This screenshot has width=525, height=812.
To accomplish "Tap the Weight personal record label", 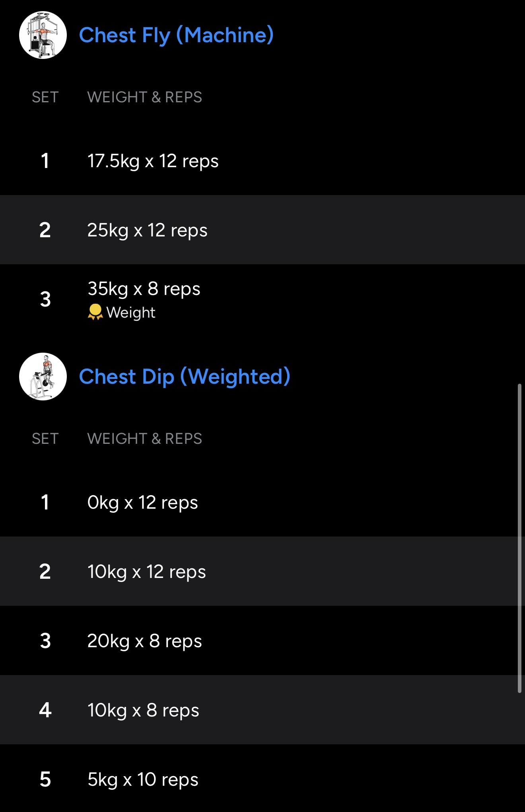I will pos(131,313).
